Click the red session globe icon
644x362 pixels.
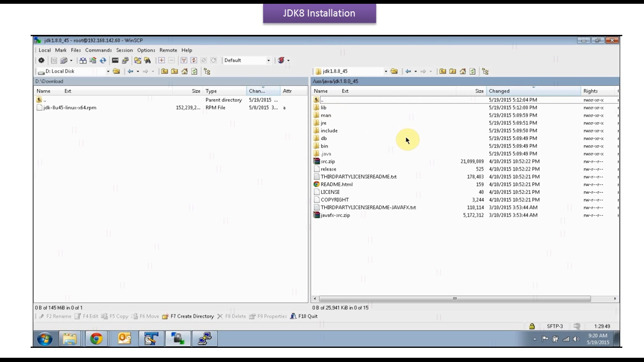(x=281, y=60)
